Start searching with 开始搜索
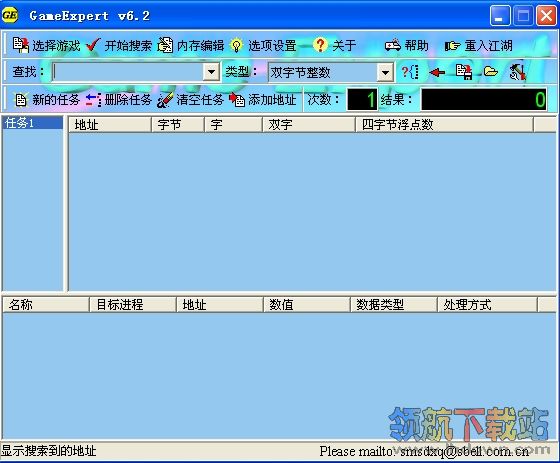 (120, 45)
